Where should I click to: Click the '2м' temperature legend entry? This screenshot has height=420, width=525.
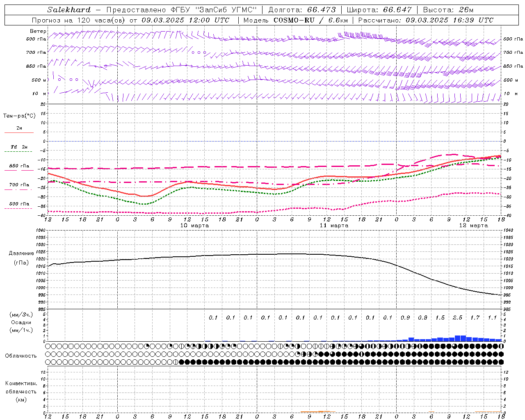[19, 128]
